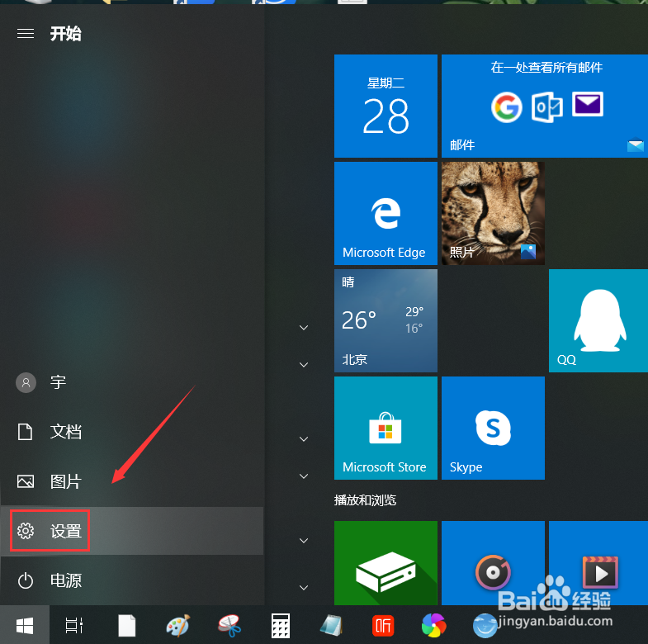The width and height of the screenshot is (648, 644).
Task: Open the blue smiley face app on taskbar
Action: point(485,625)
